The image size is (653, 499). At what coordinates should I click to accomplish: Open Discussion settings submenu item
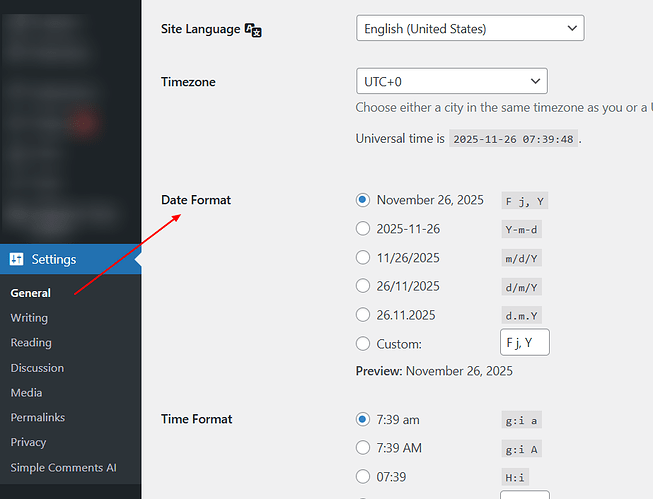[x=37, y=368]
